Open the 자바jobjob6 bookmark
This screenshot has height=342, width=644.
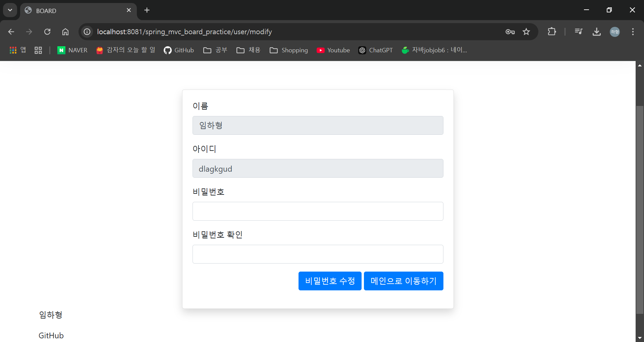[434, 50]
